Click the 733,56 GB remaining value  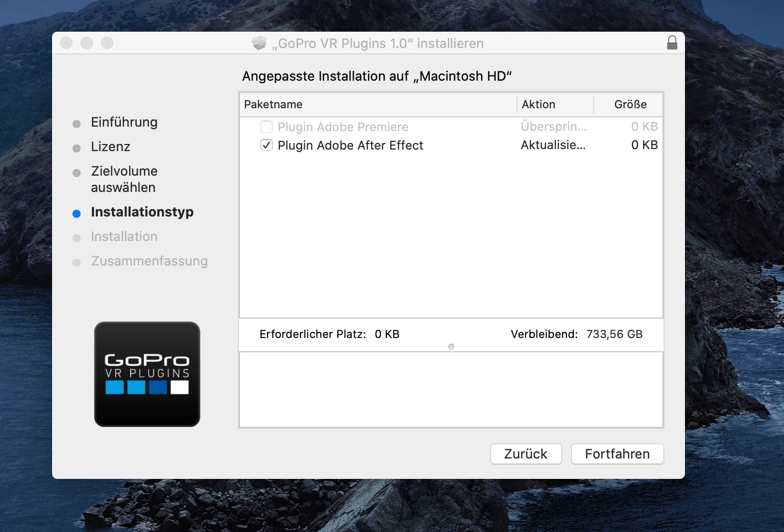[x=615, y=334]
